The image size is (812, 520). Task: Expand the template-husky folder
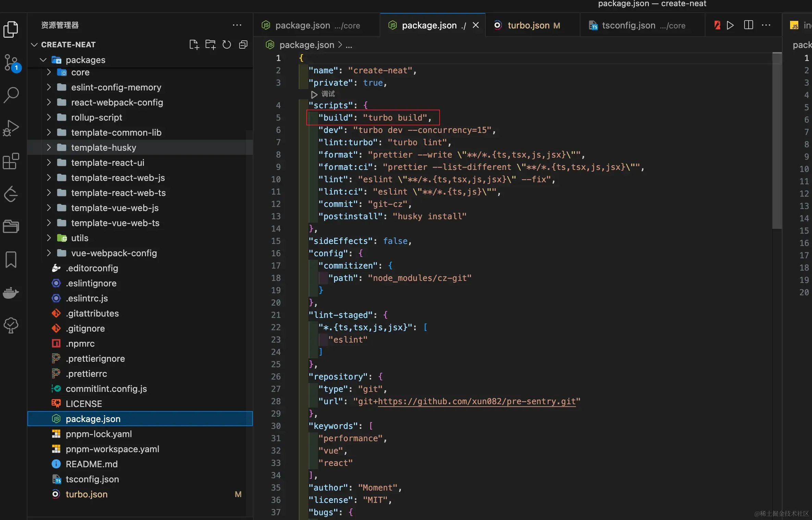click(x=49, y=148)
